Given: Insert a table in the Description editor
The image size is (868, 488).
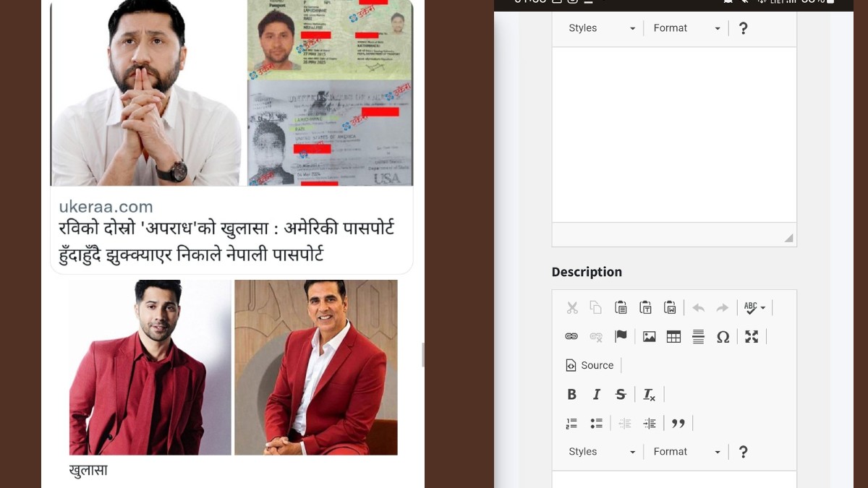Looking at the screenshot, I should [673, 336].
